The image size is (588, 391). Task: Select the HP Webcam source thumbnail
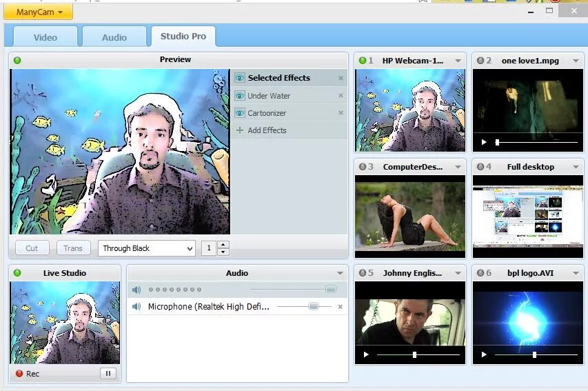[x=410, y=110]
